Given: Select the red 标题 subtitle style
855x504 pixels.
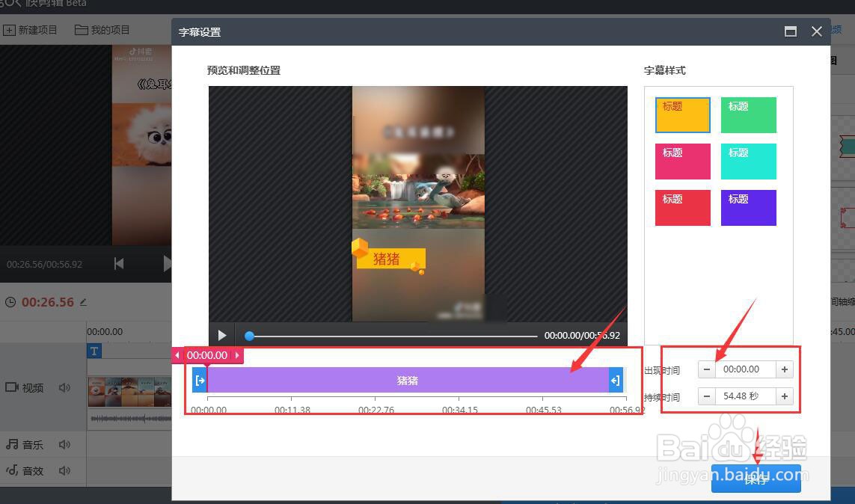Looking at the screenshot, I should pyautogui.click(x=683, y=208).
